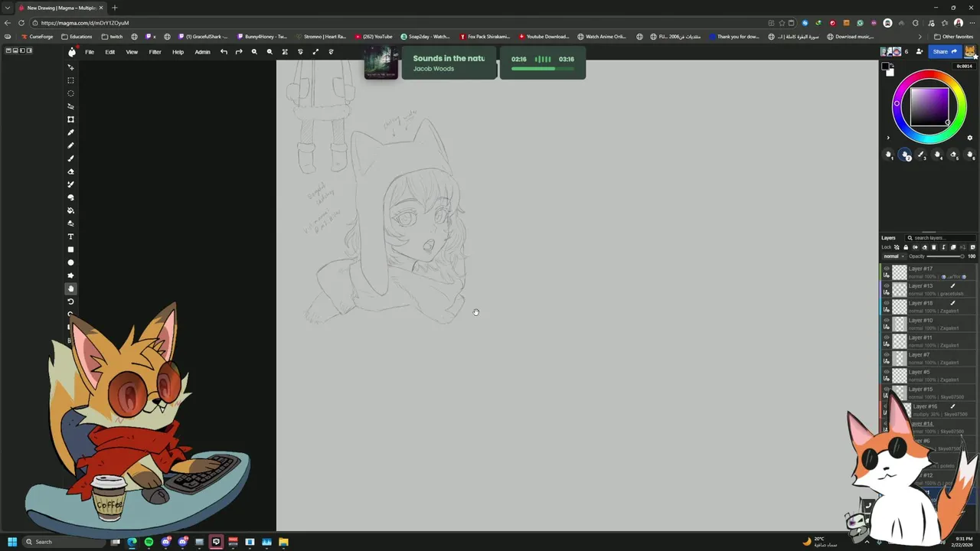The width and height of the screenshot is (980, 551).
Task: Select the Eraser tool in left toolbar
Action: tap(70, 171)
